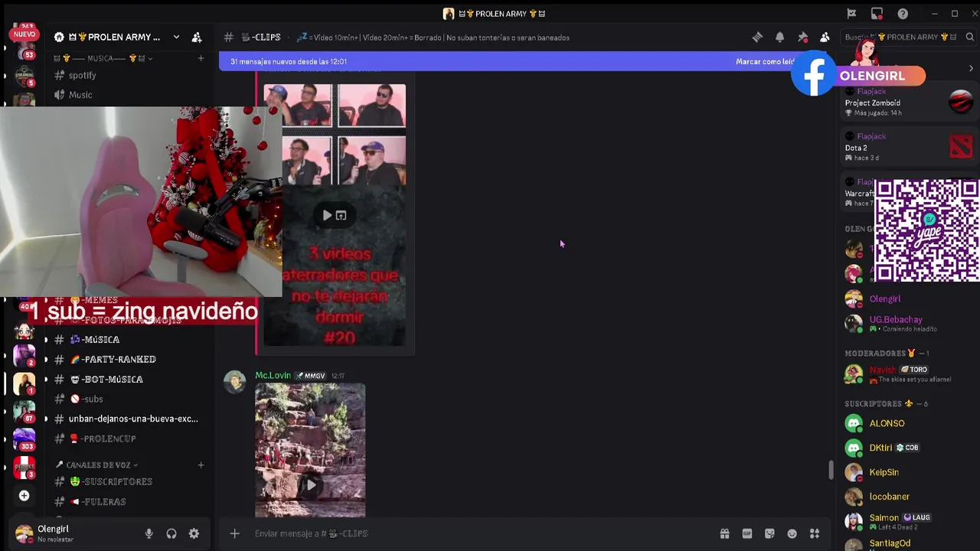Open the sticker picker
This screenshot has width=980, height=551.
point(769,533)
